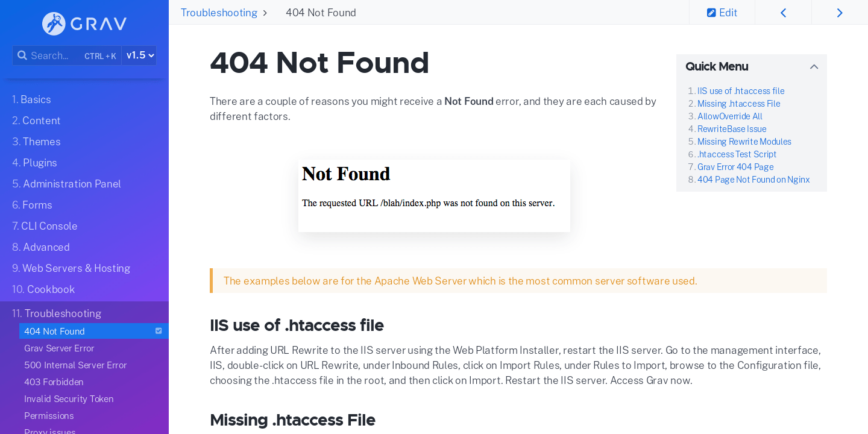
Task: Collapse the Quick Menu panel
Action: [x=814, y=67]
